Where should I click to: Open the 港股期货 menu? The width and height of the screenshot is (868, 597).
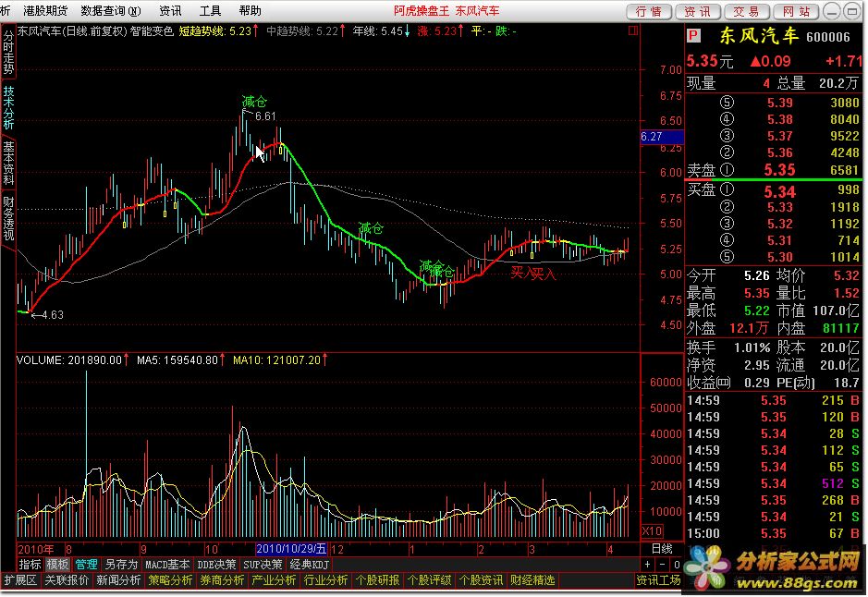45,10
